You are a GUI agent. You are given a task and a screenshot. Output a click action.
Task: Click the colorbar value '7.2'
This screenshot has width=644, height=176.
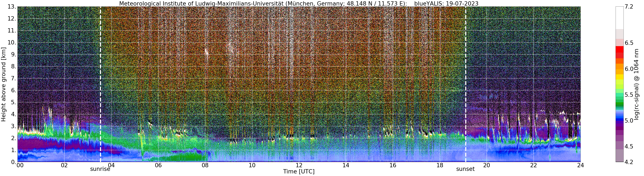pos(629,7)
